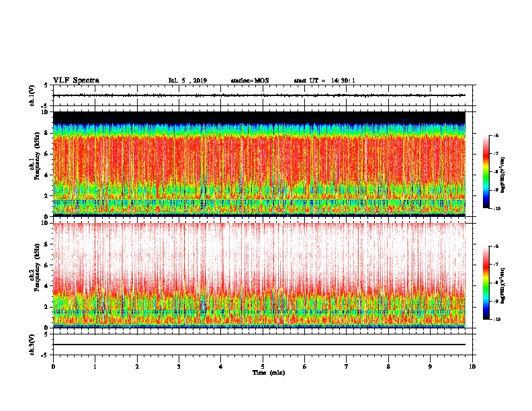Click inside the ch.1 spectrogram panel

pos(259,164)
